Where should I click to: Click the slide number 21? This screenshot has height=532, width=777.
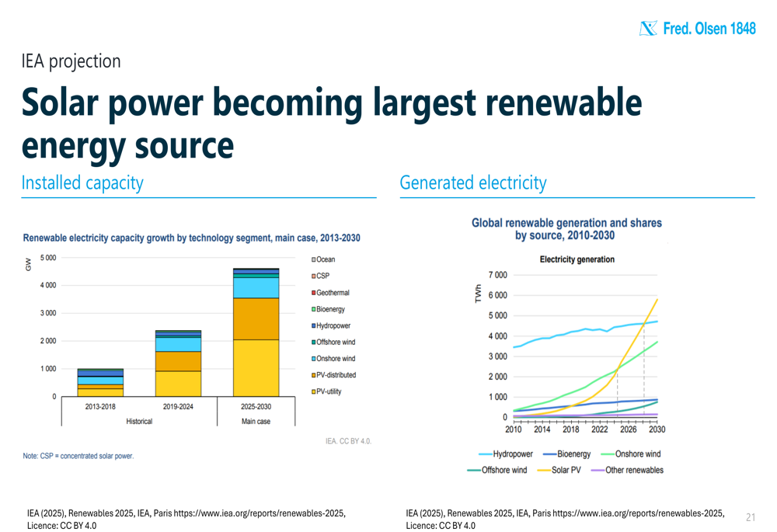[750, 517]
